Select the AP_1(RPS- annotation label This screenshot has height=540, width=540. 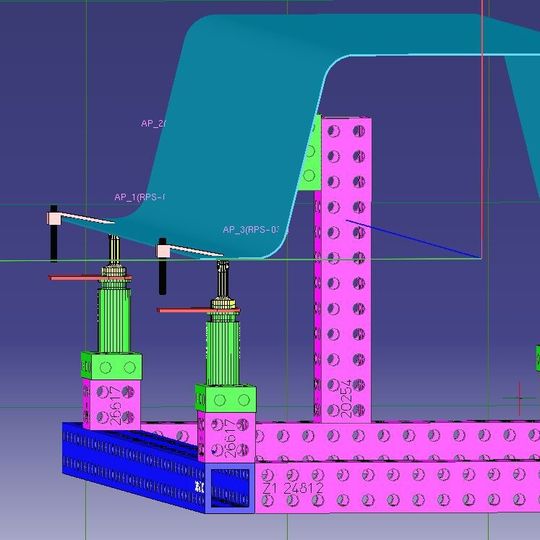click(x=139, y=197)
